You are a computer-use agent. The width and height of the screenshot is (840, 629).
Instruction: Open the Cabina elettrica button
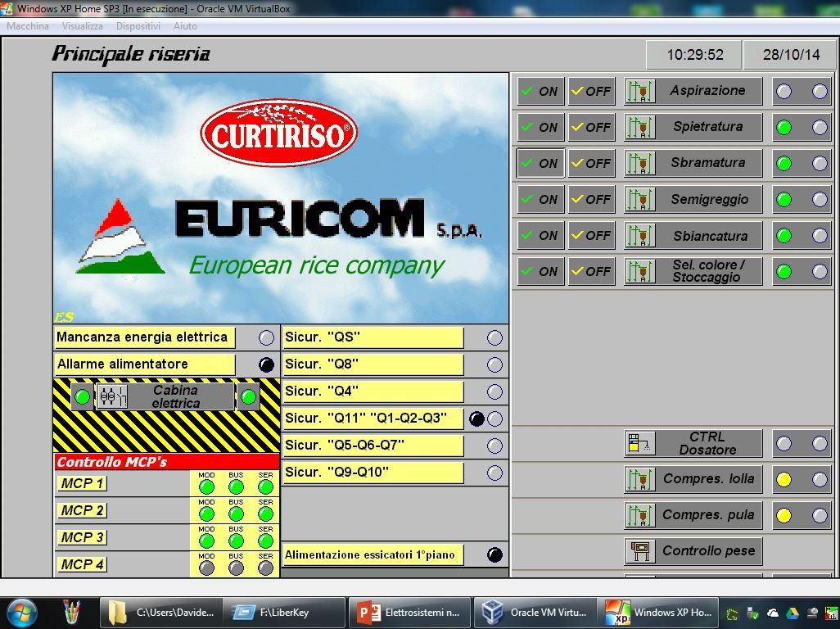pos(165,397)
